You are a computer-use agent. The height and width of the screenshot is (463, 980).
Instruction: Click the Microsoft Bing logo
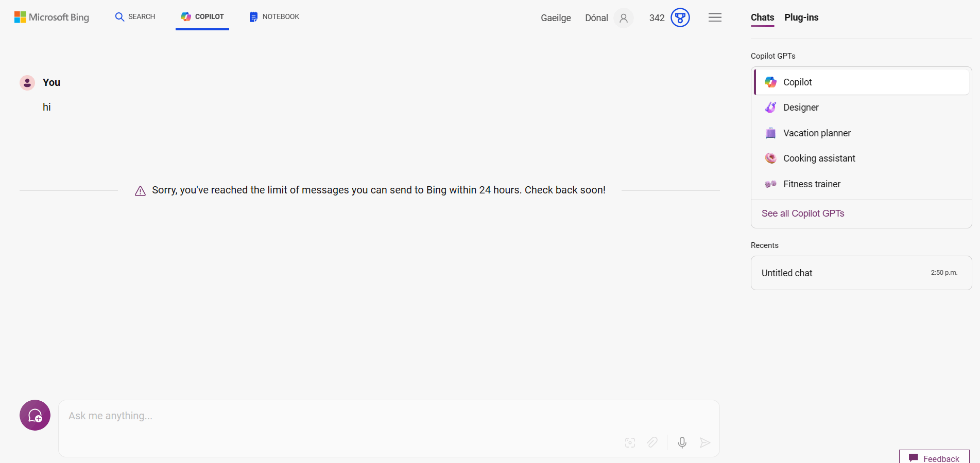click(51, 17)
